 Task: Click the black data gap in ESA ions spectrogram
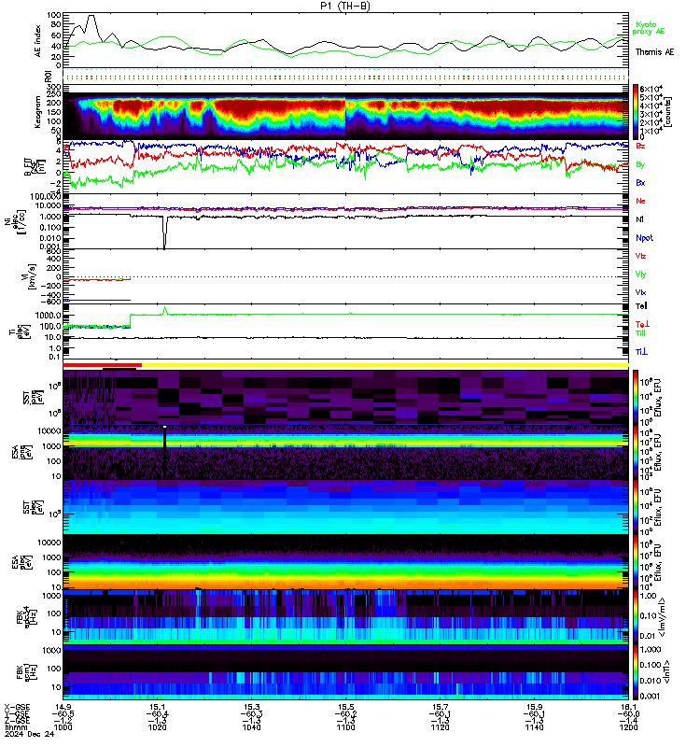point(165,453)
